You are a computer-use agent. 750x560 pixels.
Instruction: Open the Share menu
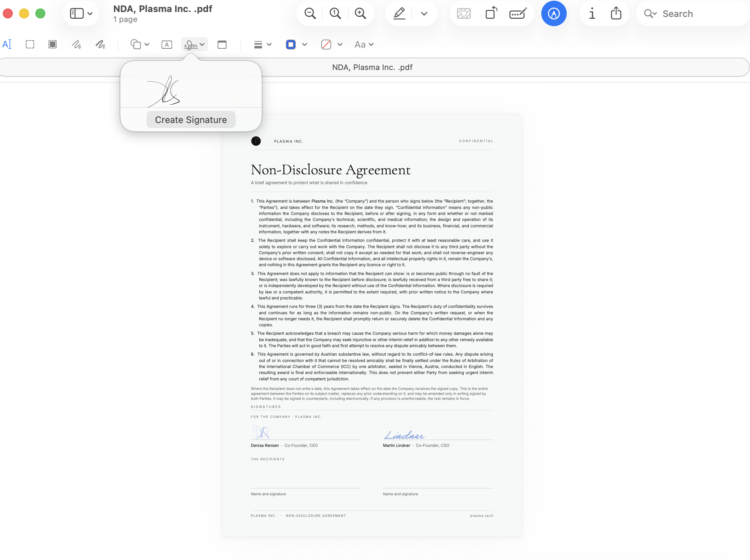[x=616, y=14]
